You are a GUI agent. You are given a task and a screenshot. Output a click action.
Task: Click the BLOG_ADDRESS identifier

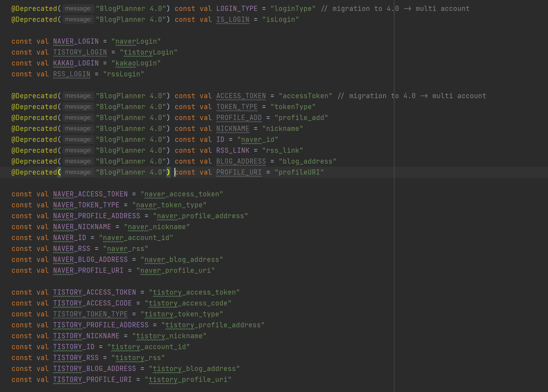[x=241, y=161]
